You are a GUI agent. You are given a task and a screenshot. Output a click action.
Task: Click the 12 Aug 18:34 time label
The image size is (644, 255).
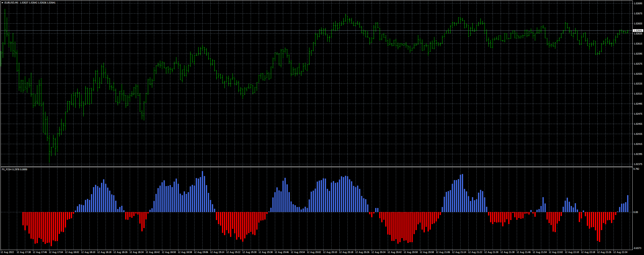(x=137, y=252)
